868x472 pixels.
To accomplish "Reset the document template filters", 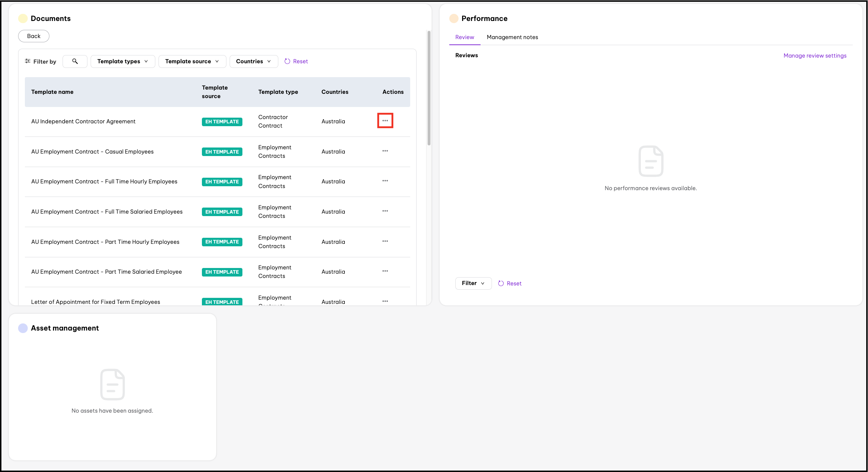I will point(296,61).
